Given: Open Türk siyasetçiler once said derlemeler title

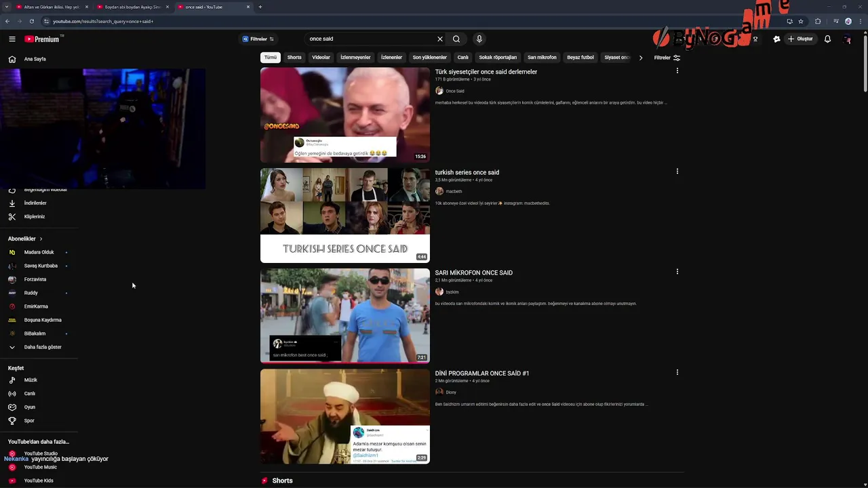Looking at the screenshot, I should tap(486, 72).
